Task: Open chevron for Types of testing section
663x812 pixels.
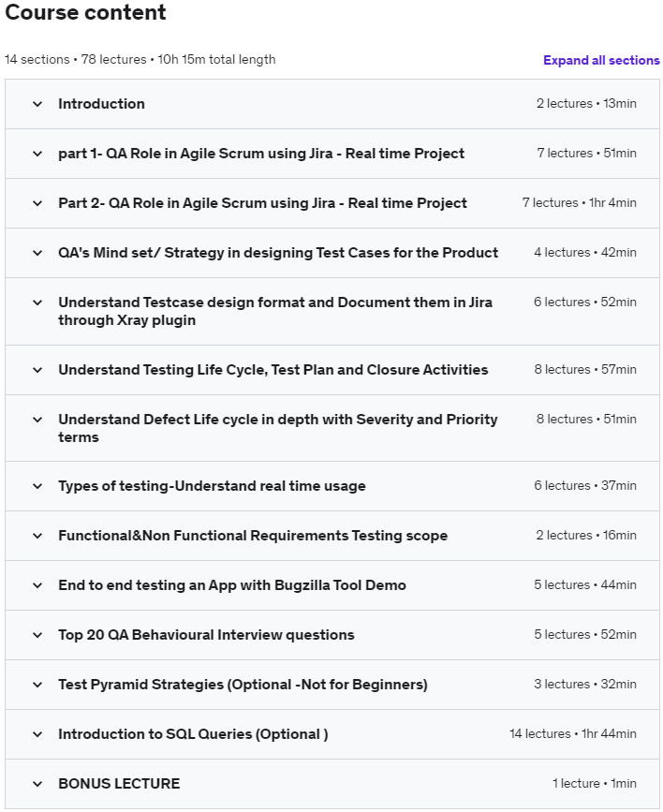Action: click(x=37, y=486)
